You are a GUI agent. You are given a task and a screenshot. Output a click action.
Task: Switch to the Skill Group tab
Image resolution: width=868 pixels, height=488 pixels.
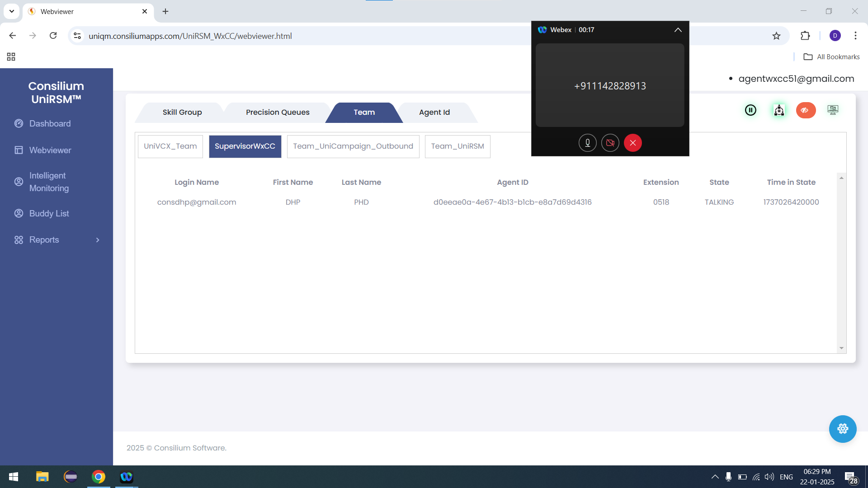182,113
